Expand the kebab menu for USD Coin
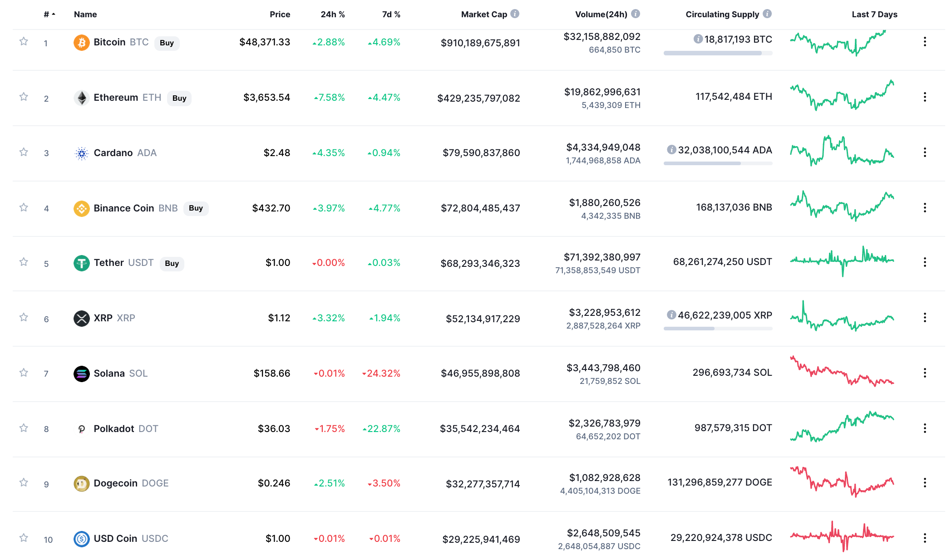The height and width of the screenshot is (560, 947). click(x=925, y=538)
